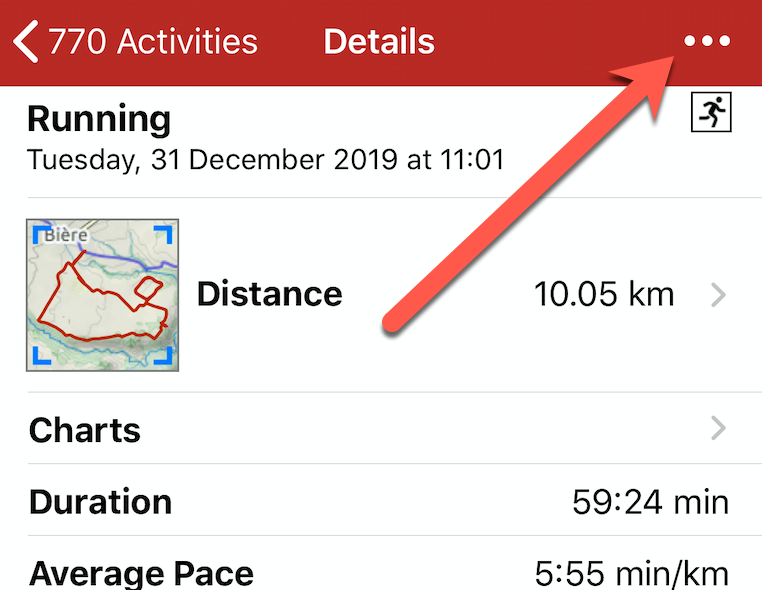The image size is (762, 590).
Task: Tap the bottom-left blue map corner bracket
Action: (42, 355)
